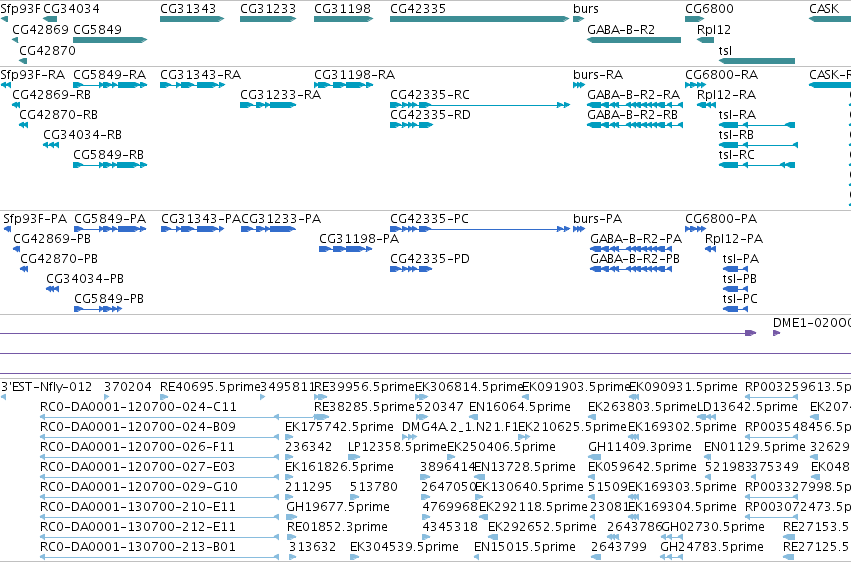
Task: Select EST 3'EST-Nfly-012
Action: [x=4, y=397]
